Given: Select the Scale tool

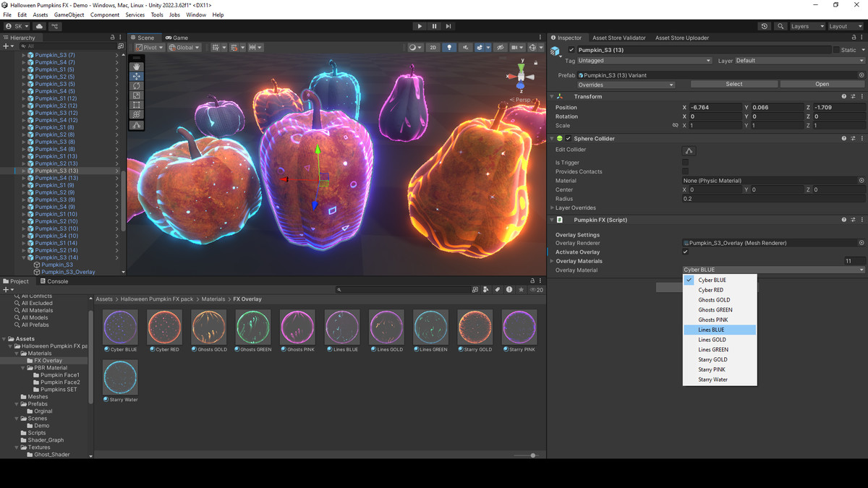Looking at the screenshot, I should coord(137,95).
